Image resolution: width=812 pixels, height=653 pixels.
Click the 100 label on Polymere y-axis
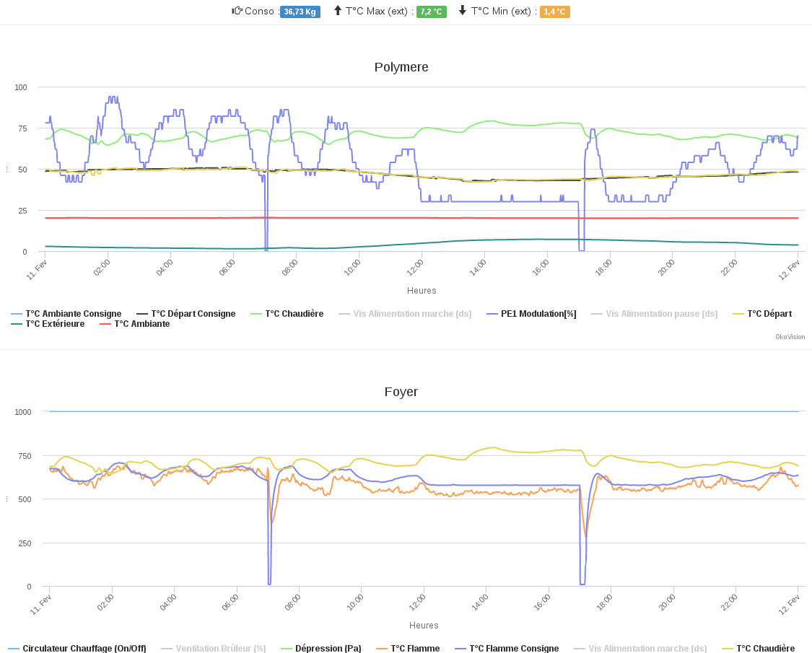coord(21,87)
